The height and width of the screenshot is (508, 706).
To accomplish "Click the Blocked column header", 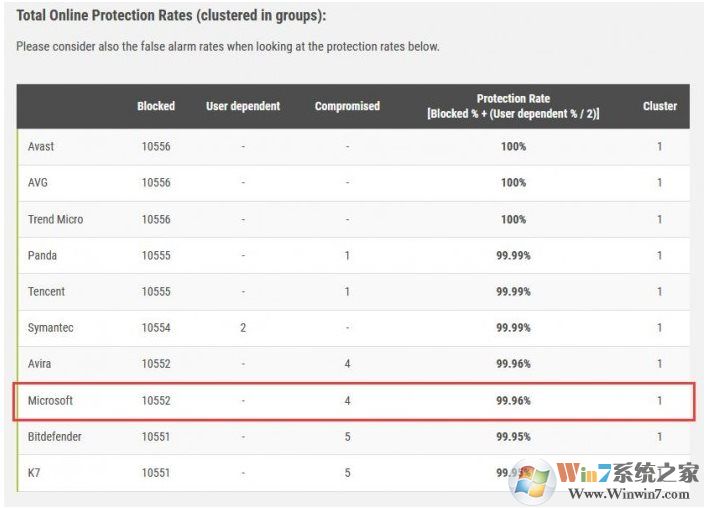I will 156,106.
